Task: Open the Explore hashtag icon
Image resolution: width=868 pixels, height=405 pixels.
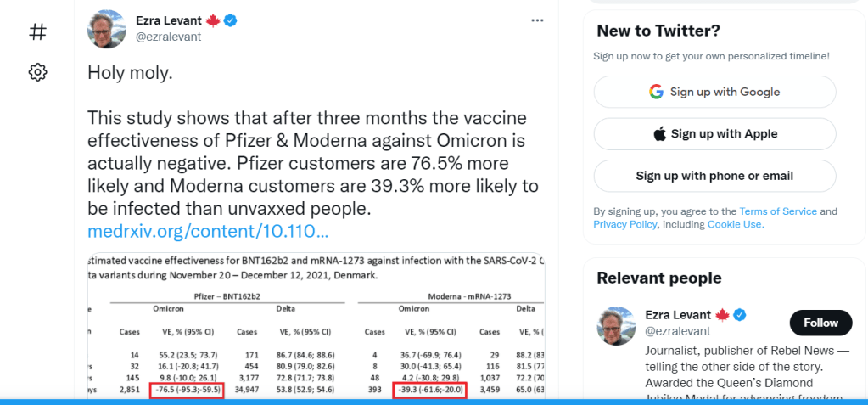Action: click(x=37, y=32)
